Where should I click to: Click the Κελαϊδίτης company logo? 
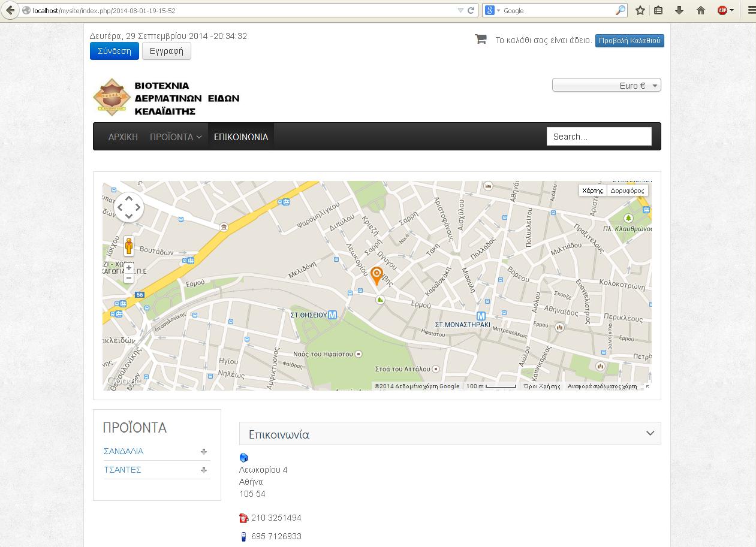[167, 97]
